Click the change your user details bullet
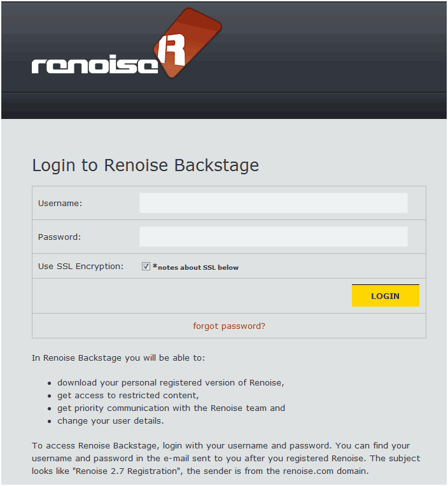Viewport: 448px width, 486px height. 110,421
